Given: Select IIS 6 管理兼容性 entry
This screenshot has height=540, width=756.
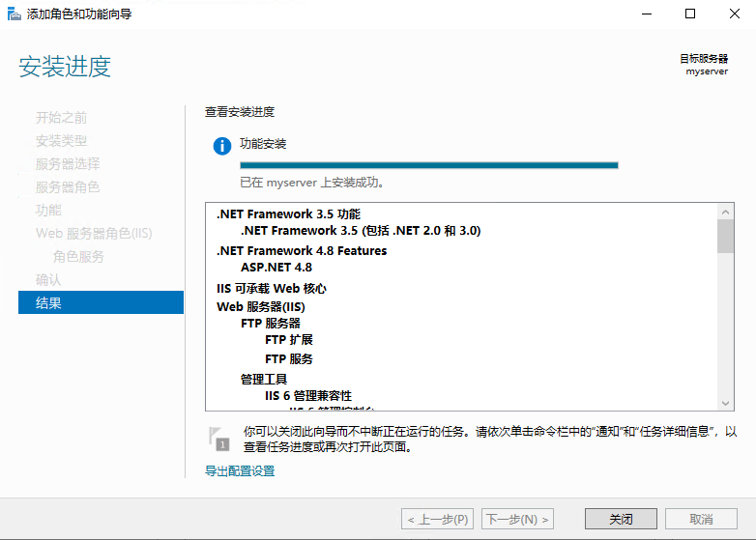Looking at the screenshot, I should point(307,396).
